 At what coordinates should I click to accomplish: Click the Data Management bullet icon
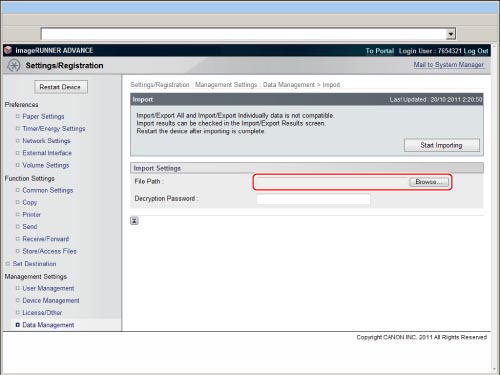tap(18, 325)
